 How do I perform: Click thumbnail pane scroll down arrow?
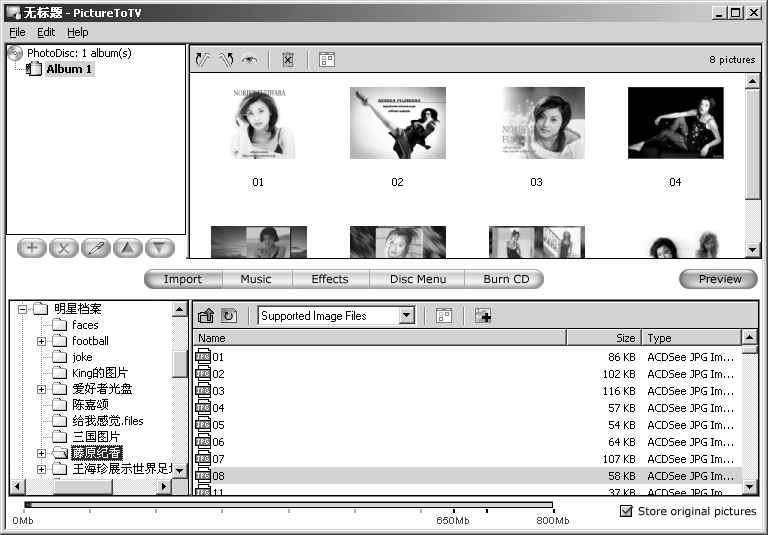pos(752,250)
